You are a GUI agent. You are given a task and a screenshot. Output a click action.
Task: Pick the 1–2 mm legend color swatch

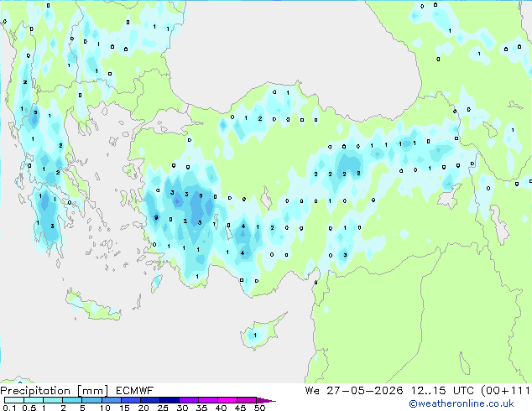point(53,400)
